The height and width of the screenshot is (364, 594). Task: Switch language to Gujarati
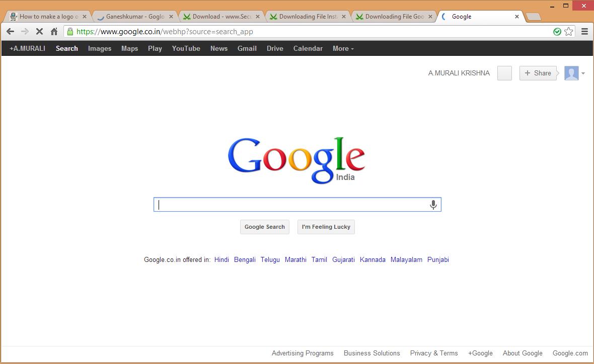[x=344, y=259]
